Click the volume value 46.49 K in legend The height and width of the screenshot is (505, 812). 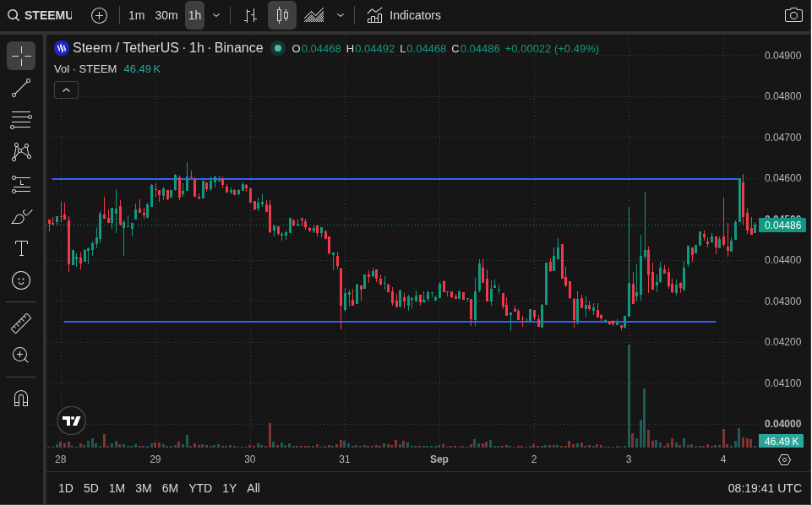click(142, 68)
